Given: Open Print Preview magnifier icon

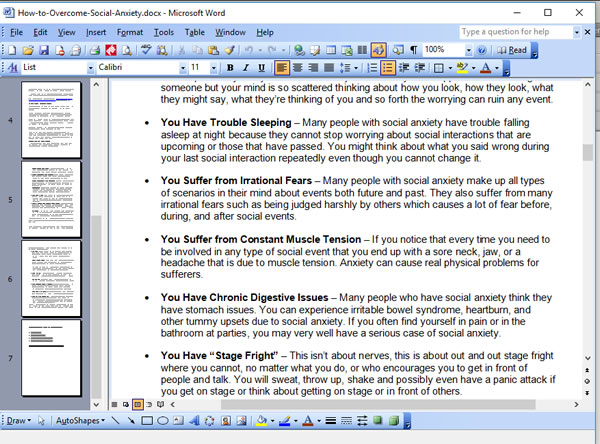Looking at the screenshot, I should (x=127, y=50).
